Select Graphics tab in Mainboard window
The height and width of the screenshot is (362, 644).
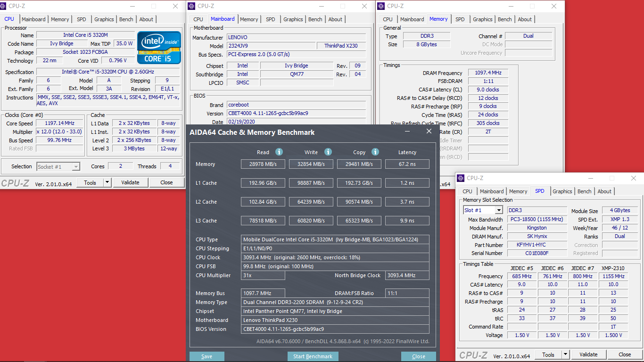tap(293, 19)
